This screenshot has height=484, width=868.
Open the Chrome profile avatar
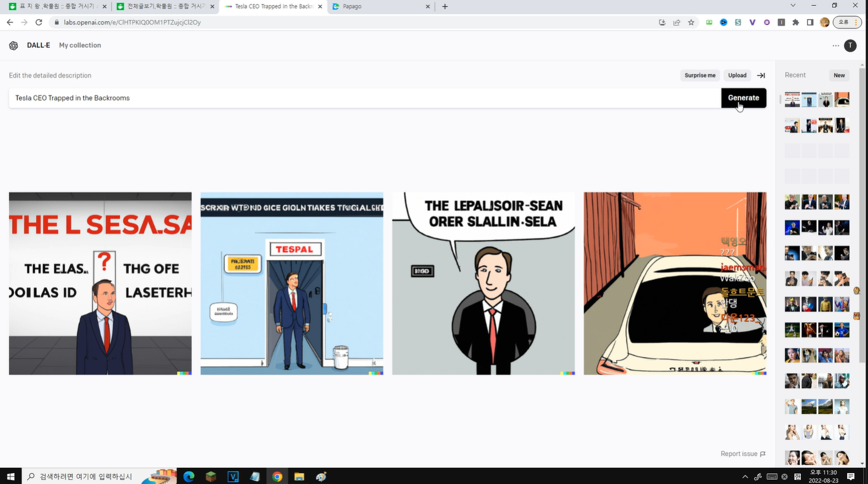(x=825, y=23)
